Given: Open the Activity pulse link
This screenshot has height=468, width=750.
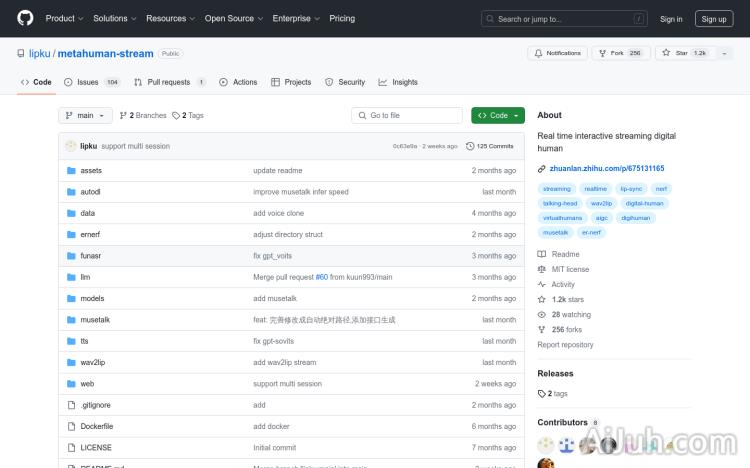Looking at the screenshot, I should [x=562, y=284].
